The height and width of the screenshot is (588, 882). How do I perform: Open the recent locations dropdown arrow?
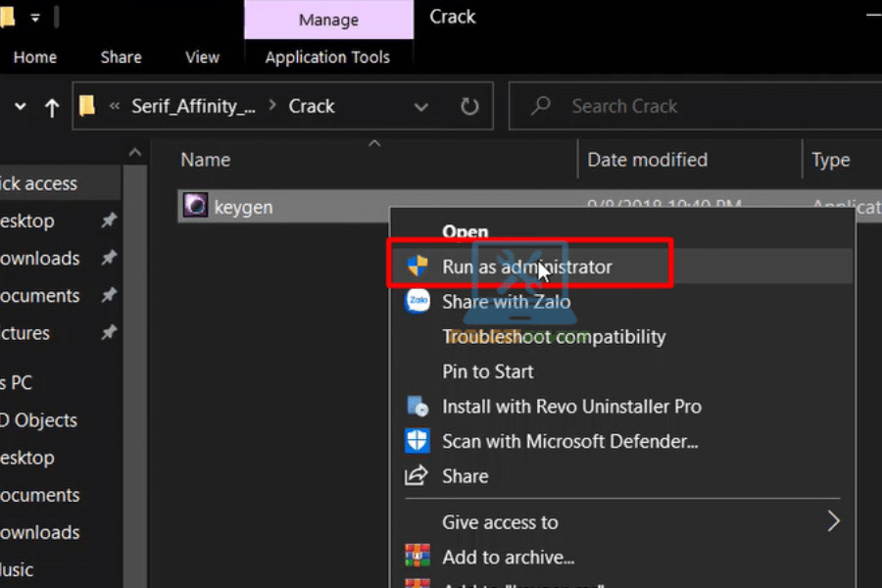click(x=21, y=107)
